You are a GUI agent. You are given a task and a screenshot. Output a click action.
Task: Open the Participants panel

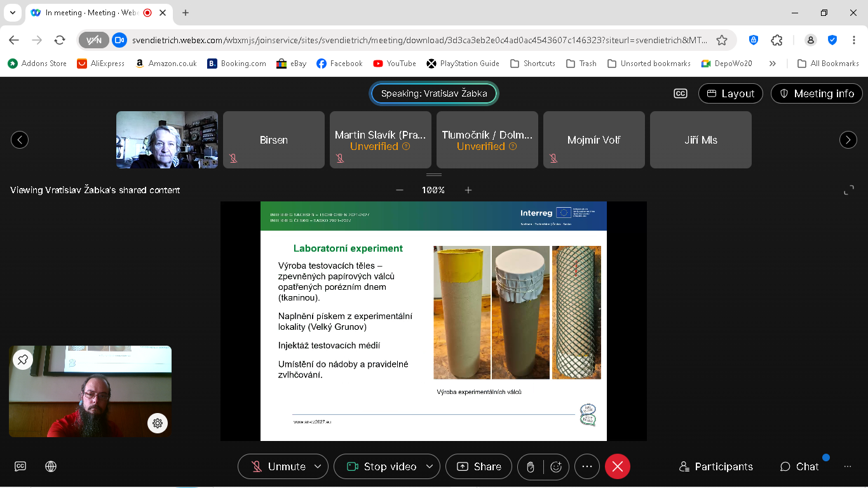715,466
